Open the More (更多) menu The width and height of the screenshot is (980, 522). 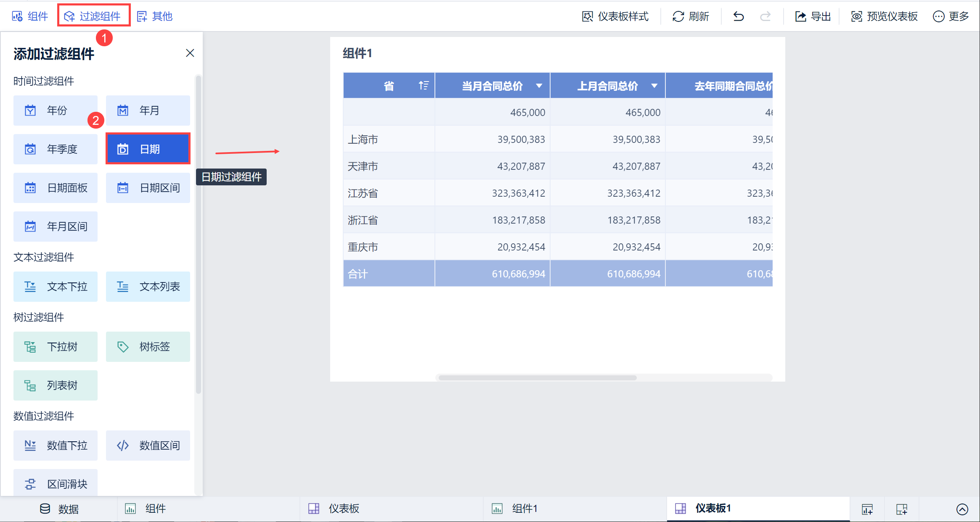pyautogui.click(x=951, y=16)
